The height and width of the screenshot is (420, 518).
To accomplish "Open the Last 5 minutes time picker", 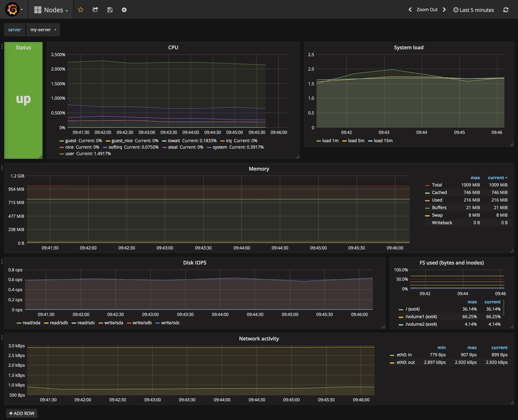I will tap(474, 10).
